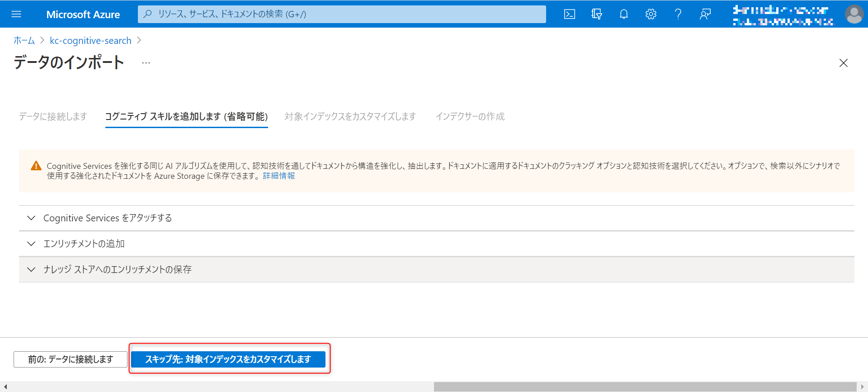The height and width of the screenshot is (392, 868).
Task: Switch to インデクサーの作成 tab
Action: point(470,116)
